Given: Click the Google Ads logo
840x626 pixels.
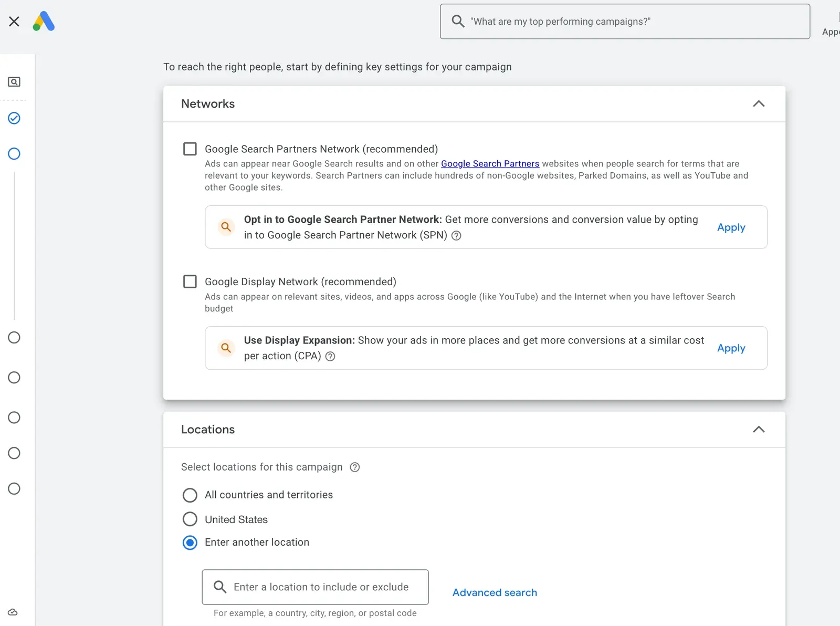Looking at the screenshot, I should [44, 21].
